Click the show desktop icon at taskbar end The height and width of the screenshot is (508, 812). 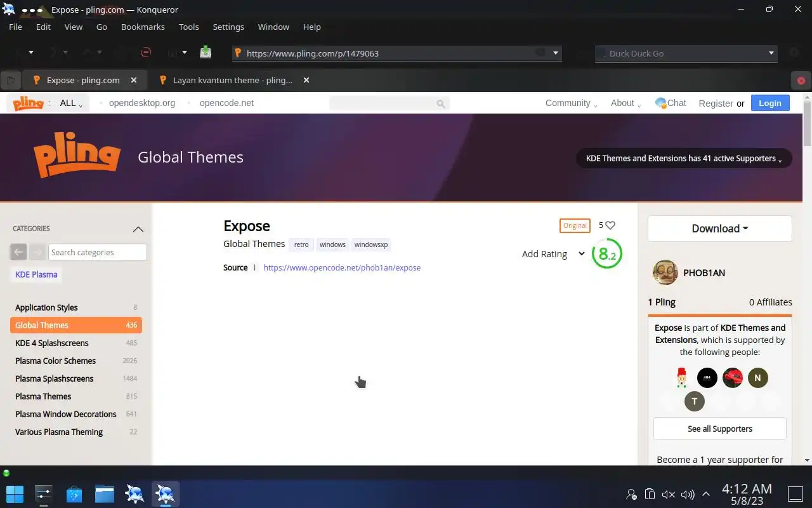pos(796,493)
